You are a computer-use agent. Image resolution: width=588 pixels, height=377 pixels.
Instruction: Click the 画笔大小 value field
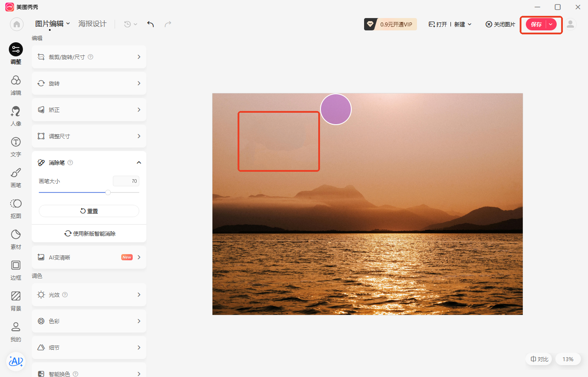tap(126, 181)
